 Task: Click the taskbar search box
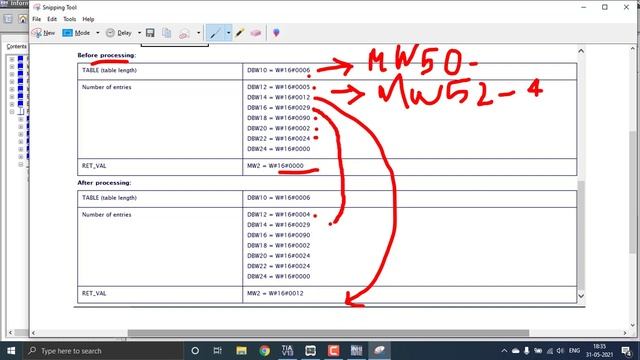click(103, 351)
